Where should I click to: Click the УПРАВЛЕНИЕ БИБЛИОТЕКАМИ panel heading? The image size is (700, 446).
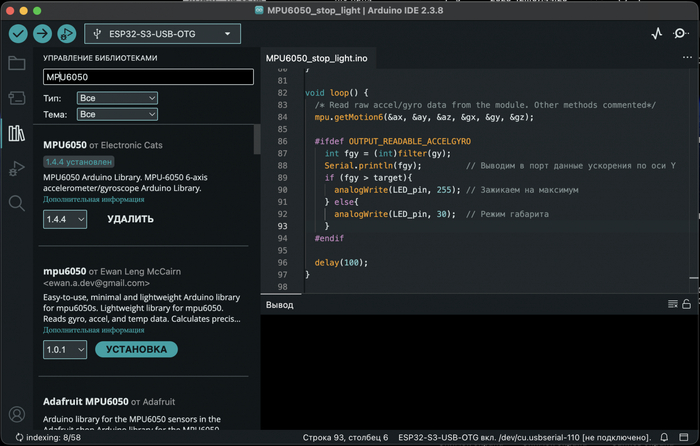(x=100, y=58)
